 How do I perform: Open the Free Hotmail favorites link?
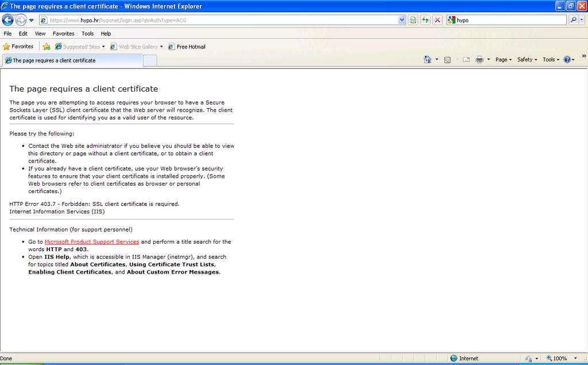tap(187, 47)
